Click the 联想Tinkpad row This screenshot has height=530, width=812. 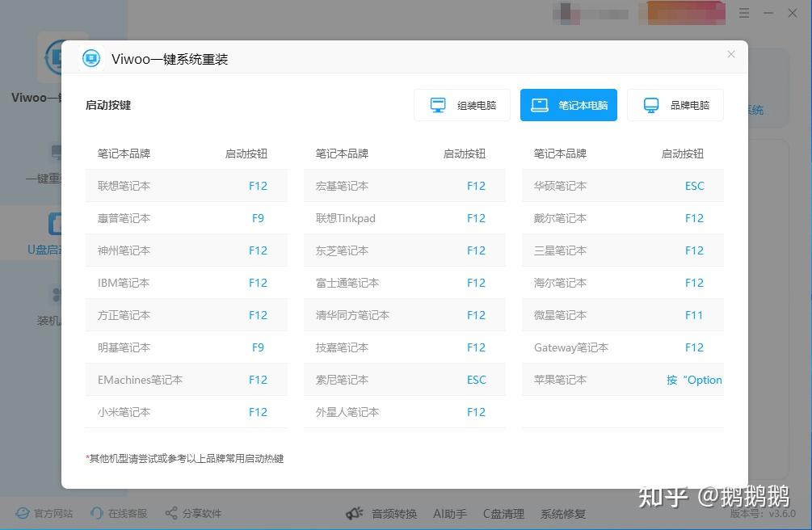click(405, 218)
